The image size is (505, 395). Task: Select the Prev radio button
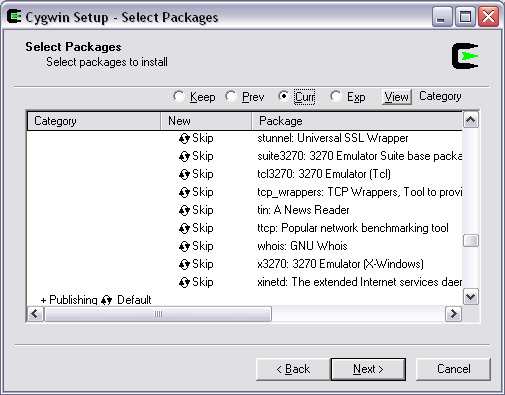231,97
